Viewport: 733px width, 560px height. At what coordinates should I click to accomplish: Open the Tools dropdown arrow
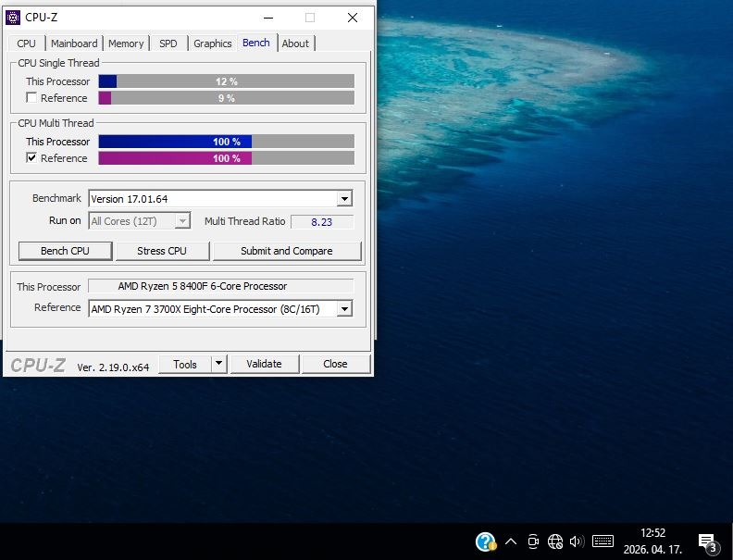click(218, 364)
